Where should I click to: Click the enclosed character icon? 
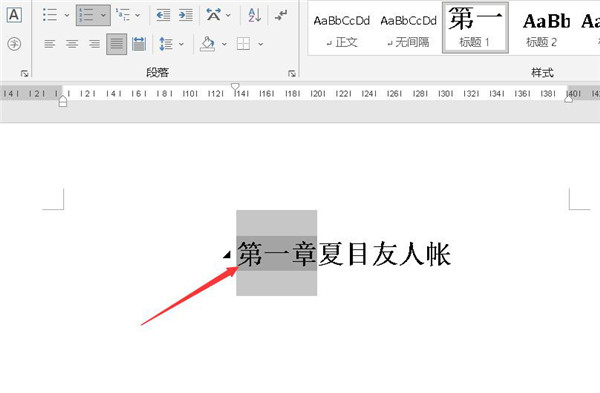coord(14,44)
